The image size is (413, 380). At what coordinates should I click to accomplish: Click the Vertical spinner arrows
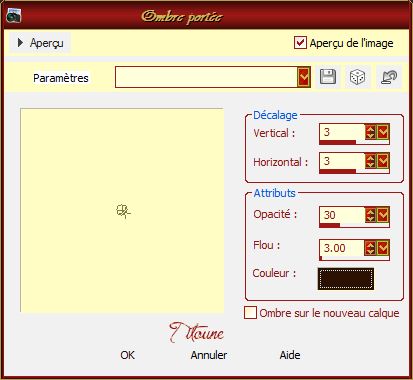point(371,132)
